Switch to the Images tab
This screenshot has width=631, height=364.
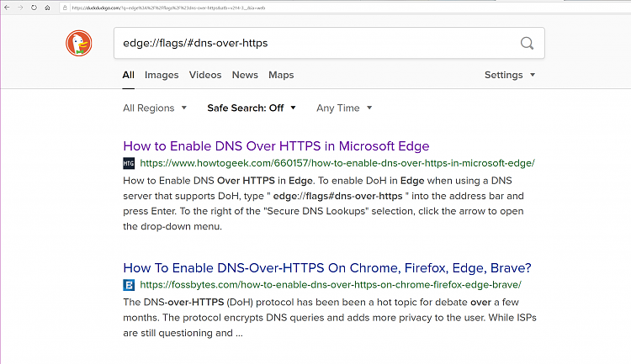(162, 75)
